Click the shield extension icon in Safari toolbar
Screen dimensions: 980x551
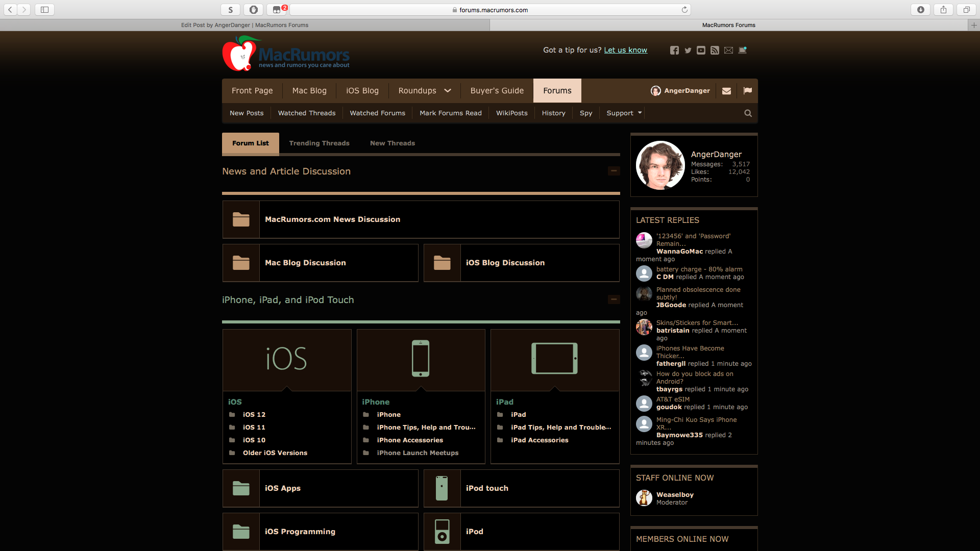click(x=254, y=10)
